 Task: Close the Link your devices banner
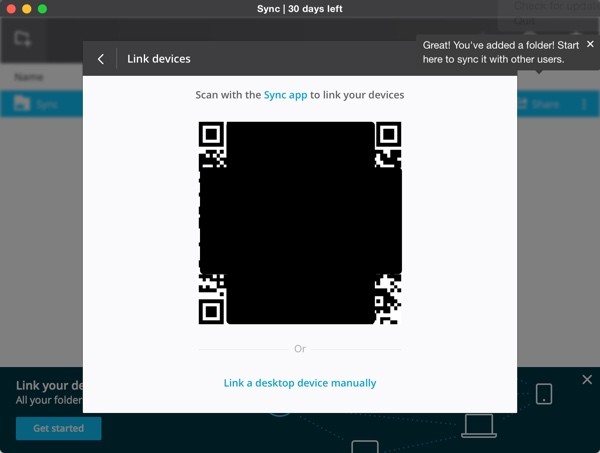[587, 380]
